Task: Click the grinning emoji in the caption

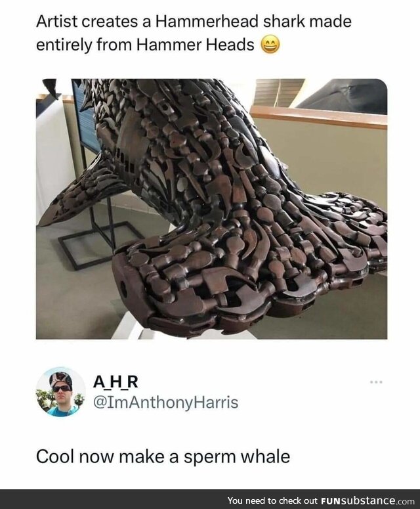Action: [270, 45]
